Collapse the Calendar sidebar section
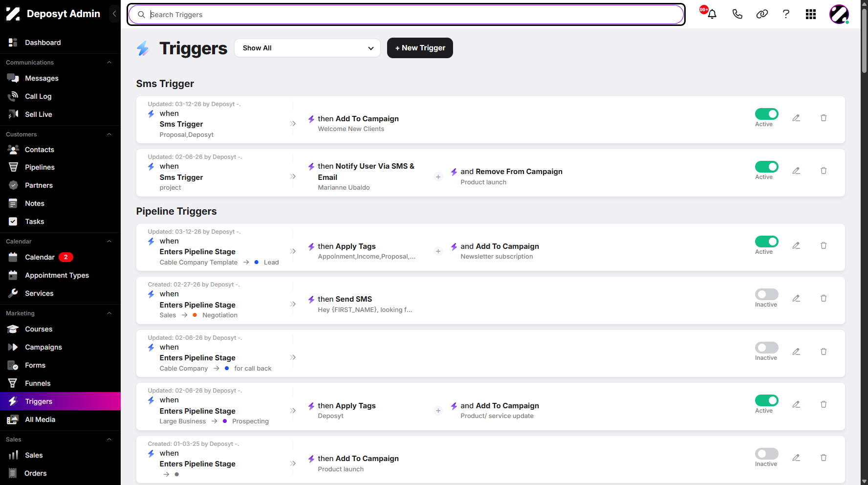The width and height of the screenshot is (868, 485). (x=109, y=242)
